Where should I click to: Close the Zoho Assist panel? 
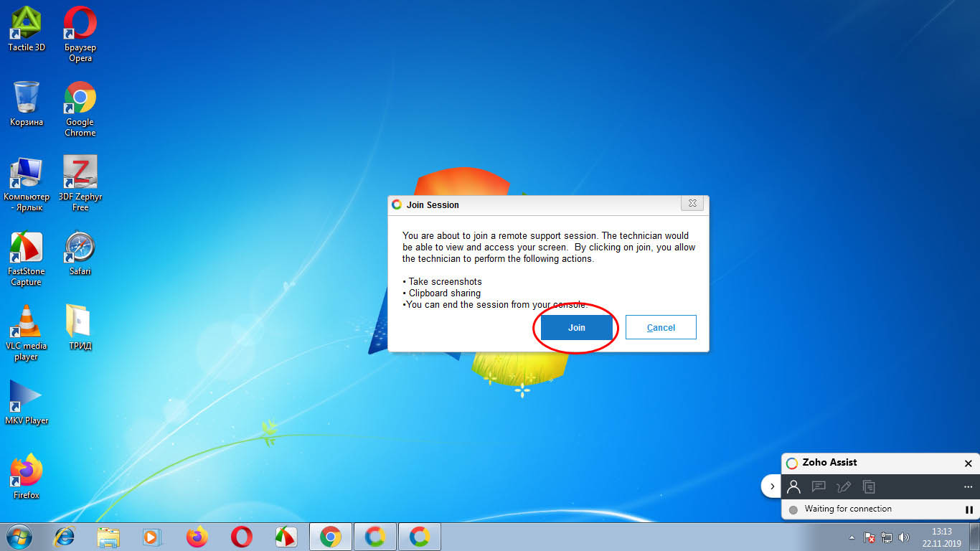(968, 463)
